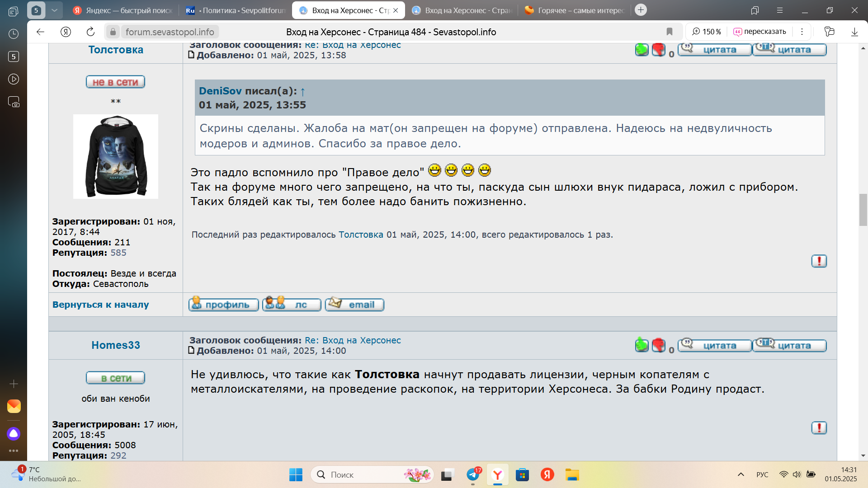This screenshot has height=488, width=868.
Task: Close the active Вход на Херсонес tab
Action: 396,10
